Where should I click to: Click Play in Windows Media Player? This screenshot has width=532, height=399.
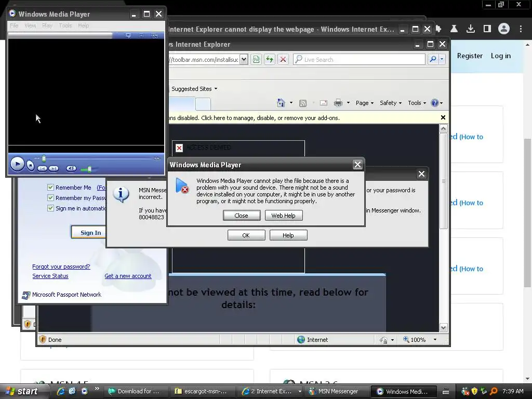(x=17, y=164)
